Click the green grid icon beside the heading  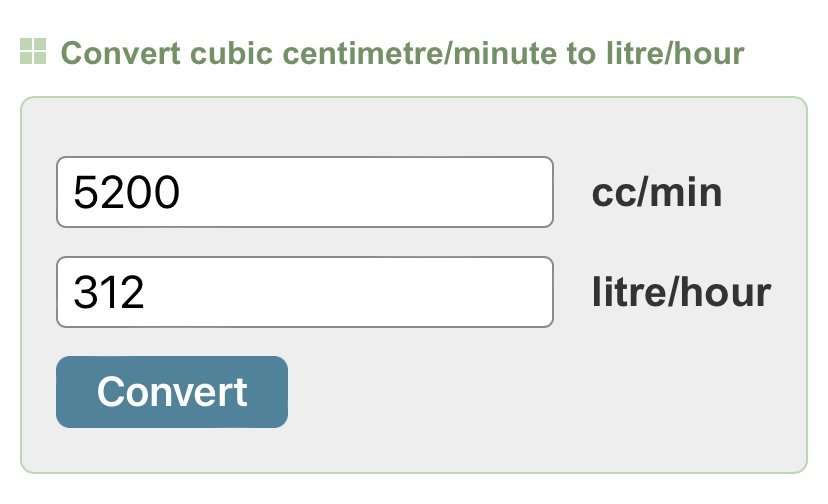click(x=33, y=51)
